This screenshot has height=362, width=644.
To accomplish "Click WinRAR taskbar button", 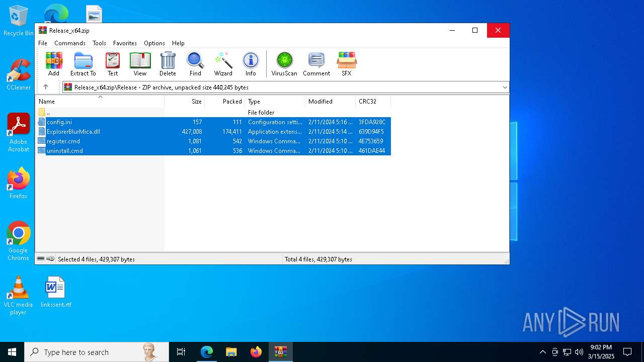I will point(280,352).
